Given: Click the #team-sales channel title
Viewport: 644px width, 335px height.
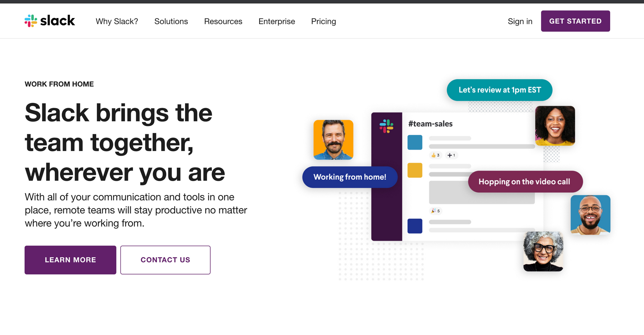Looking at the screenshot, I should (x=431, y=124).
